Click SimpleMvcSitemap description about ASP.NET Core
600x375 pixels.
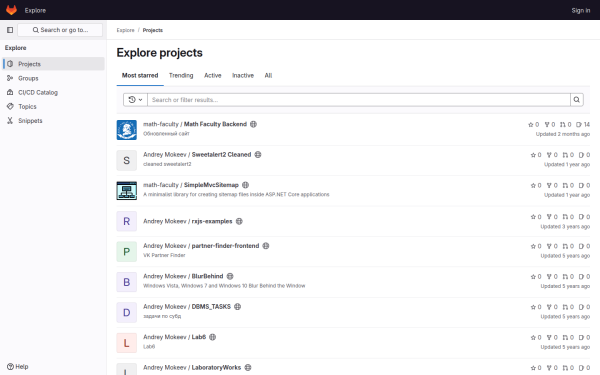(236, 194)
